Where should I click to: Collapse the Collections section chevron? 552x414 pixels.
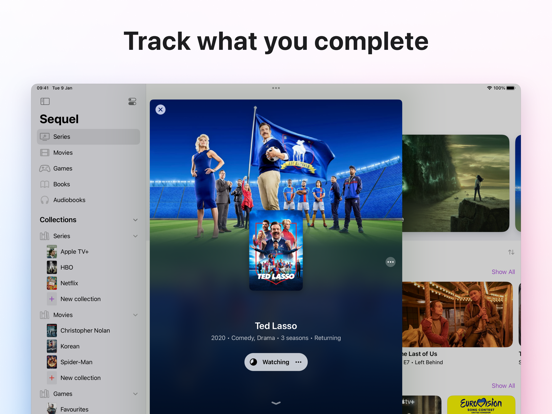click(135, 220)
